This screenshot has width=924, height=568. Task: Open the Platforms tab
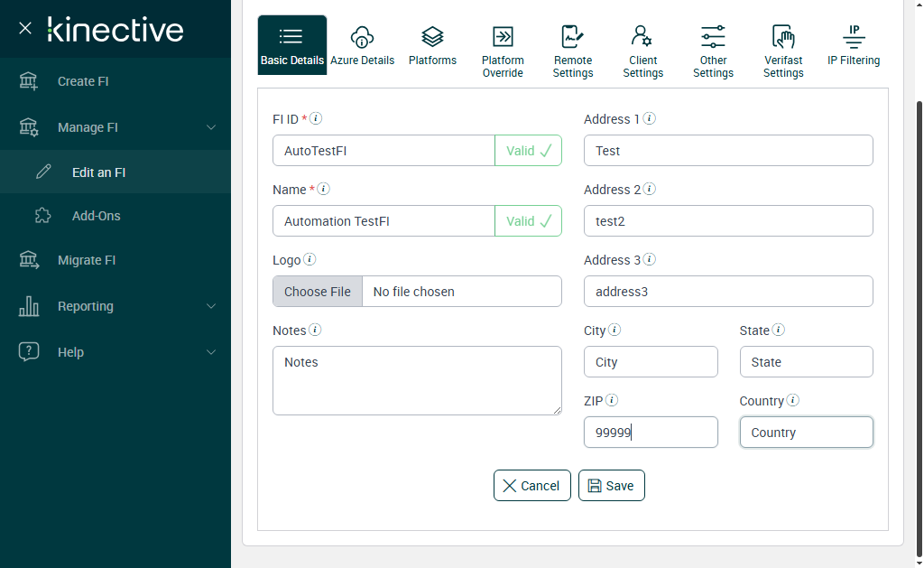click(x=432, y=45)
